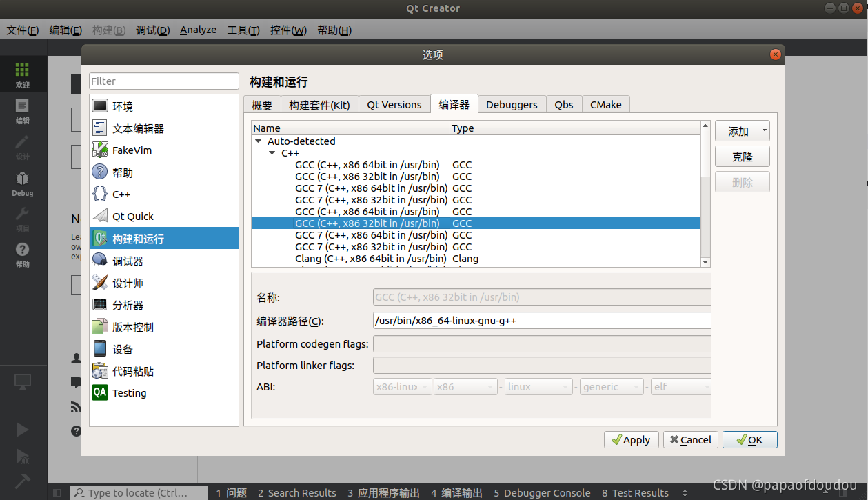Click the Run play button in sidebar
Viewport: 868px width, 500px height.
tap(22, 430)
